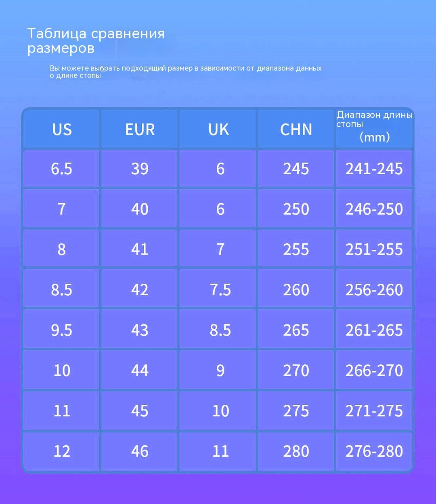The image size is (436, 504).
Task: Click the CHN column header
Action: point(296,130)
